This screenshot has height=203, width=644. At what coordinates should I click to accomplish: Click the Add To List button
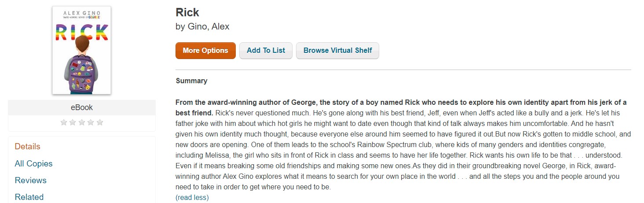pos(266,50)
